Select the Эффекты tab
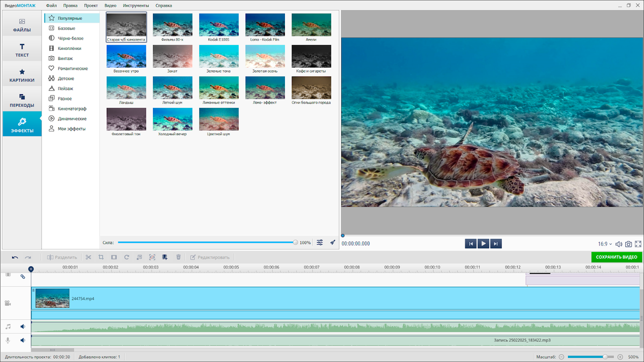This screenshot has height=362, width=644. point(22,124)
